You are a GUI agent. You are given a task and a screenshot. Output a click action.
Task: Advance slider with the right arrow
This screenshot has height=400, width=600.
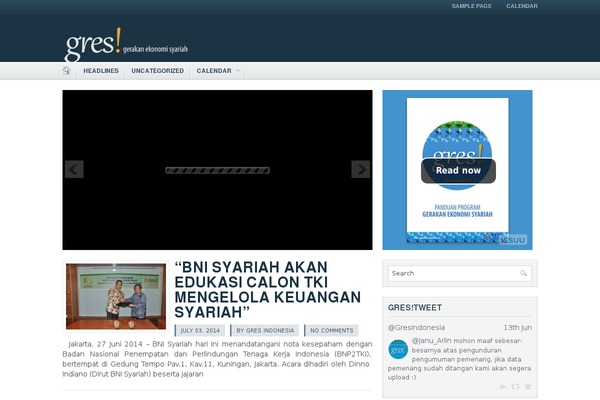361,169
